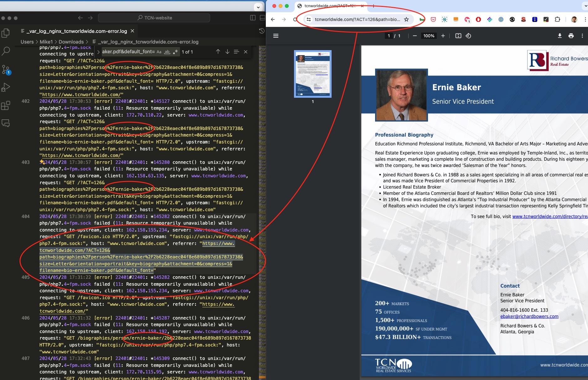Open a new Chrome tab
This screenshot has height=380, width=588.
373,6
